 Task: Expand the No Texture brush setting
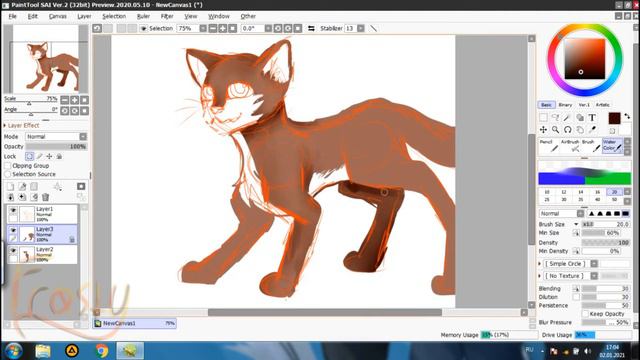pos(540,276)
